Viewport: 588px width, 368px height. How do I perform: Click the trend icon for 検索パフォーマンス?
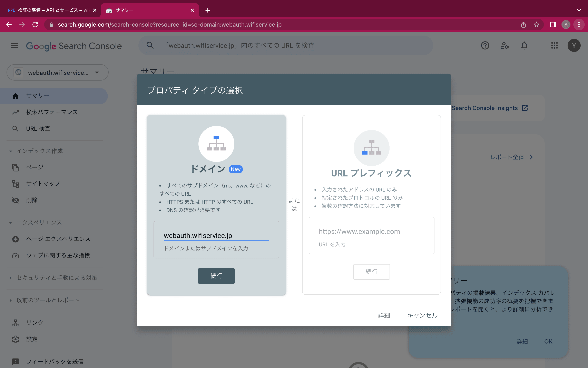pos(16,112)
